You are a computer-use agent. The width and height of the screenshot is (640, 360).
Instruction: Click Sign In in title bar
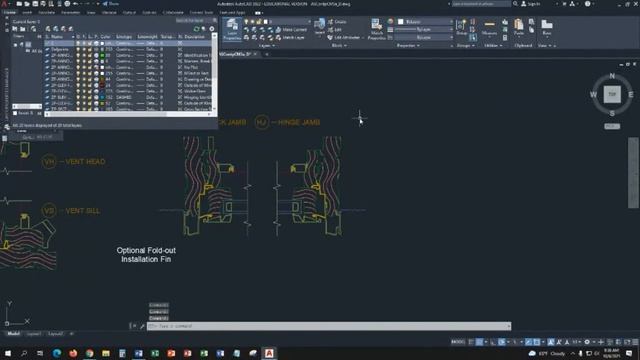pyautogui.click(x=531, y=4)
